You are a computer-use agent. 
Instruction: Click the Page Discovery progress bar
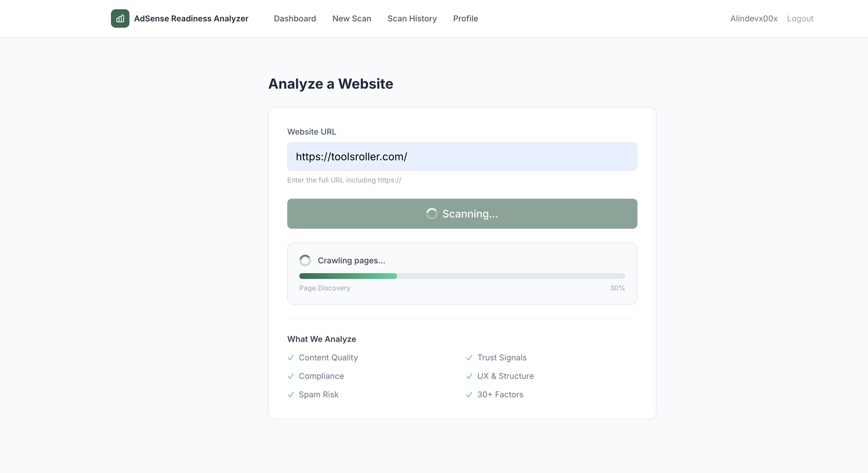click(x=462, y=276)
